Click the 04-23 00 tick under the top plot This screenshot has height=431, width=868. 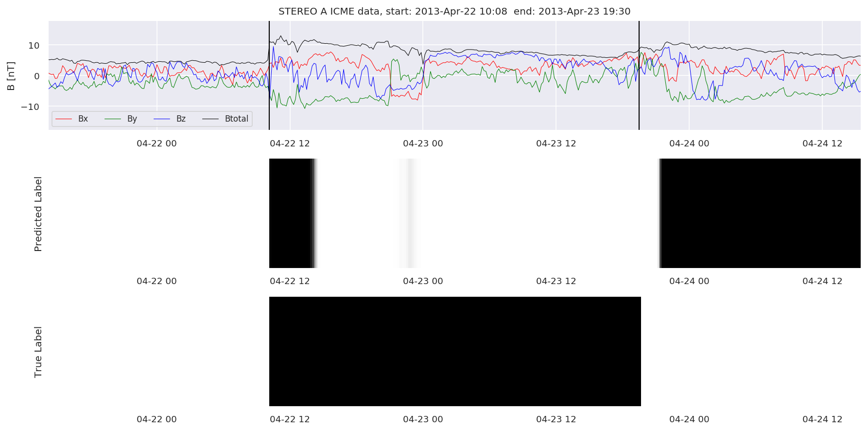[423, 144]
